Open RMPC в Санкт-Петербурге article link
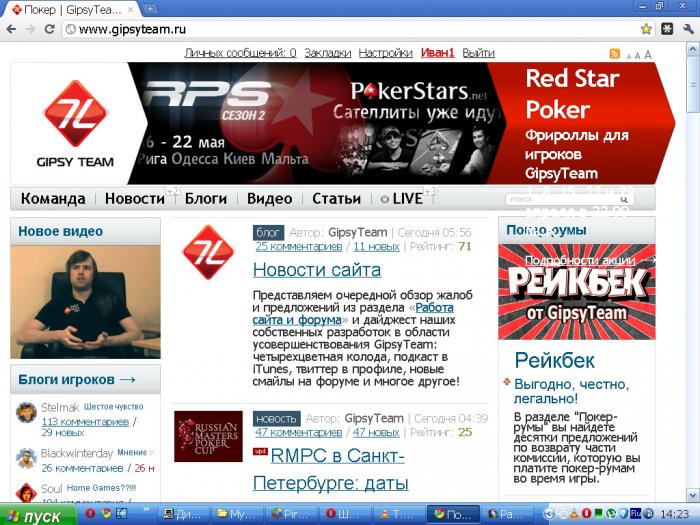 pyautogui.click(x=331, y=470)
